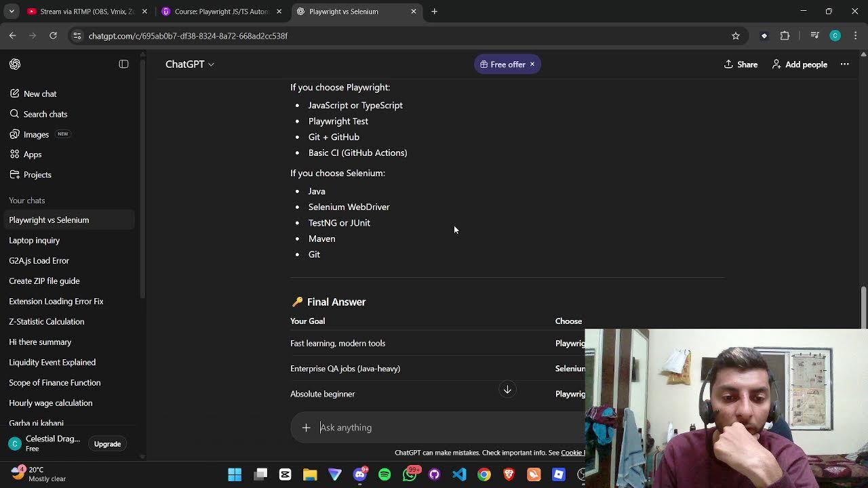This screenshot has width=868, height=488.
Task: Open Task View on taskbar
Action: point(260,474)
